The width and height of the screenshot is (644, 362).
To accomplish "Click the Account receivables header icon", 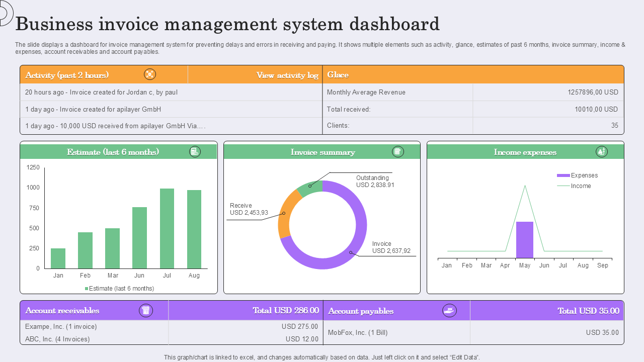I will click(x=146, y=311).
